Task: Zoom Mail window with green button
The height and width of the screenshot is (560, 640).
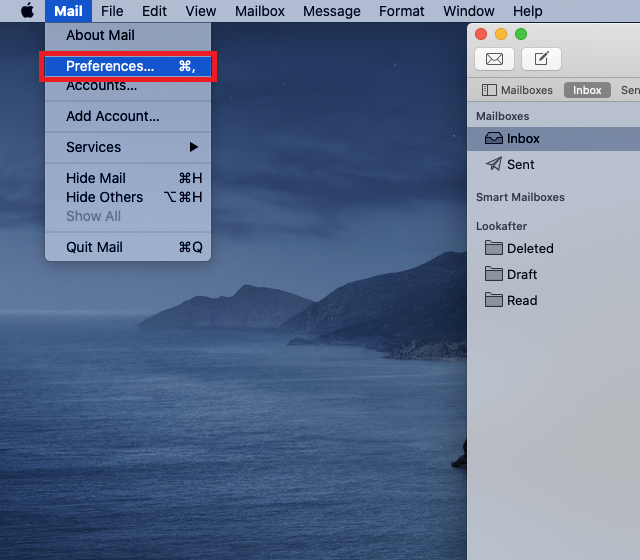Action: tap(521, 34)
